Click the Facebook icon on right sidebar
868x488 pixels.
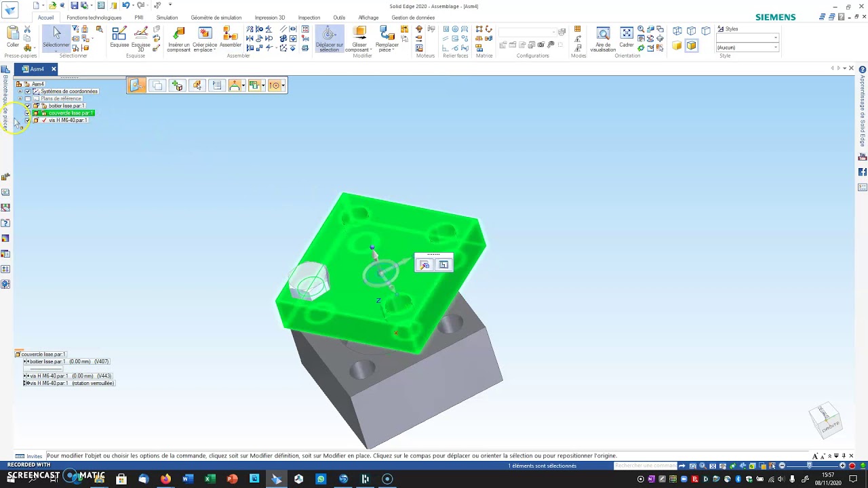click(863, 172)
